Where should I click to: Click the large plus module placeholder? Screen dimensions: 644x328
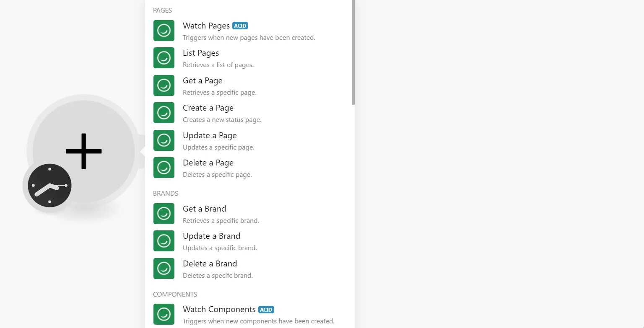(84, 151)
